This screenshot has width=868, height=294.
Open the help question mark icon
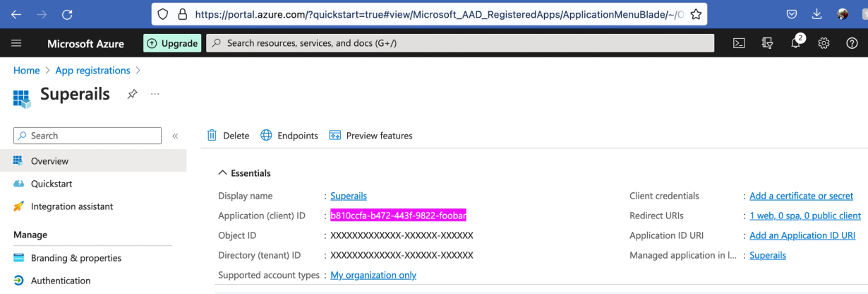coord(852,43)
